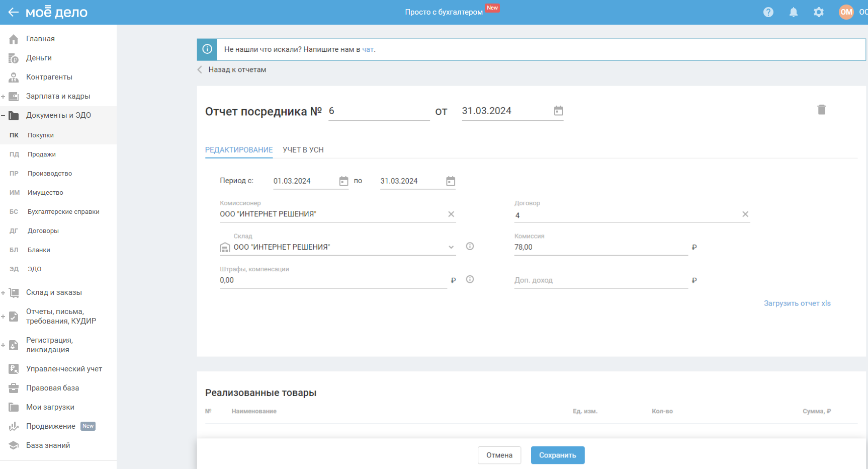Click the Документы и ЭДО folder icon
The width and height of the screenshot is (868, 469).
[14, 115]
